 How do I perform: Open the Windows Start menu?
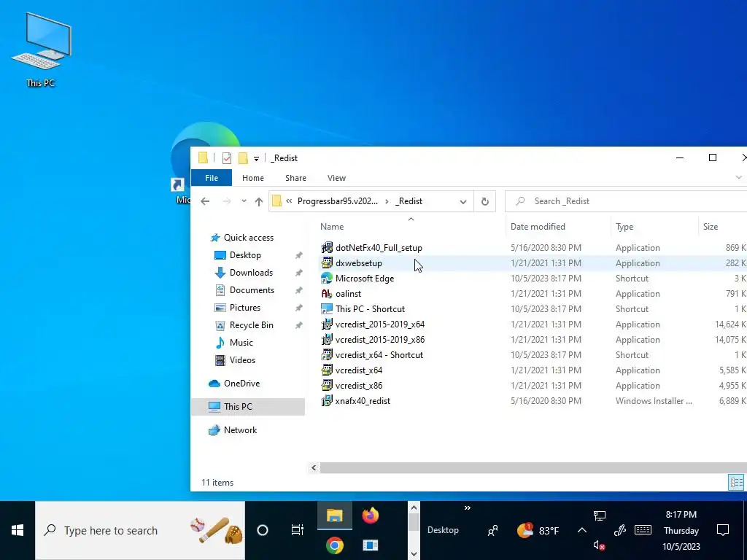tap(18, 530)
